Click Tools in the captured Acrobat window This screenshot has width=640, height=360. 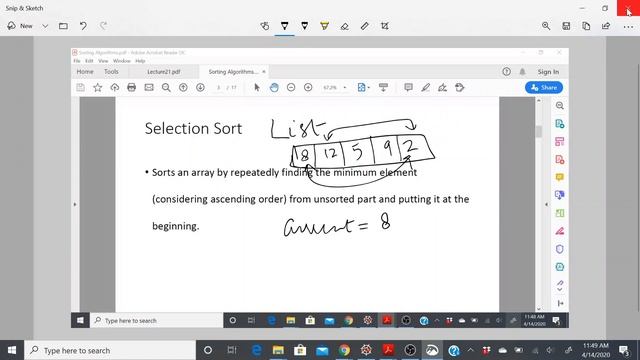point(111,71)
